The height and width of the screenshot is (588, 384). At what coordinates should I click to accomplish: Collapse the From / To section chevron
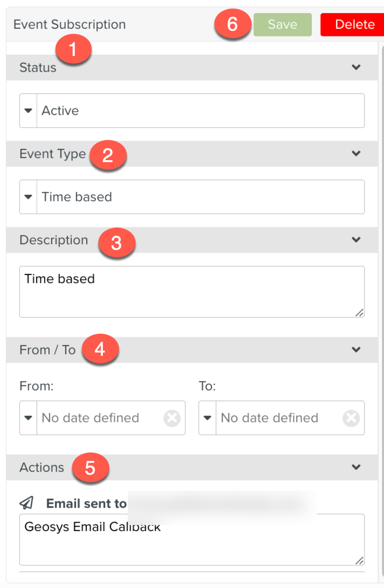point(356,349)
